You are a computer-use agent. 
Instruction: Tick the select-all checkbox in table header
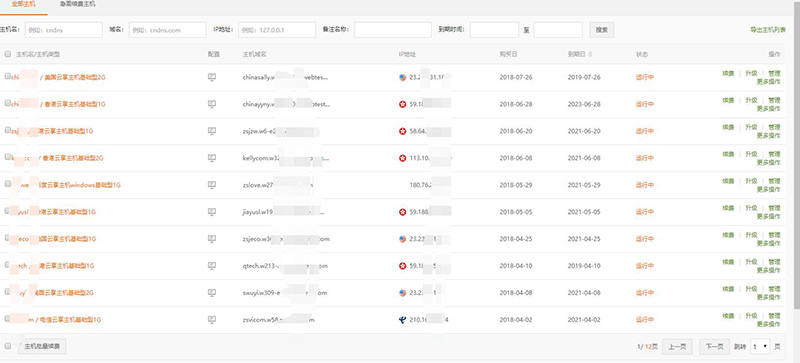coord(8,54)
